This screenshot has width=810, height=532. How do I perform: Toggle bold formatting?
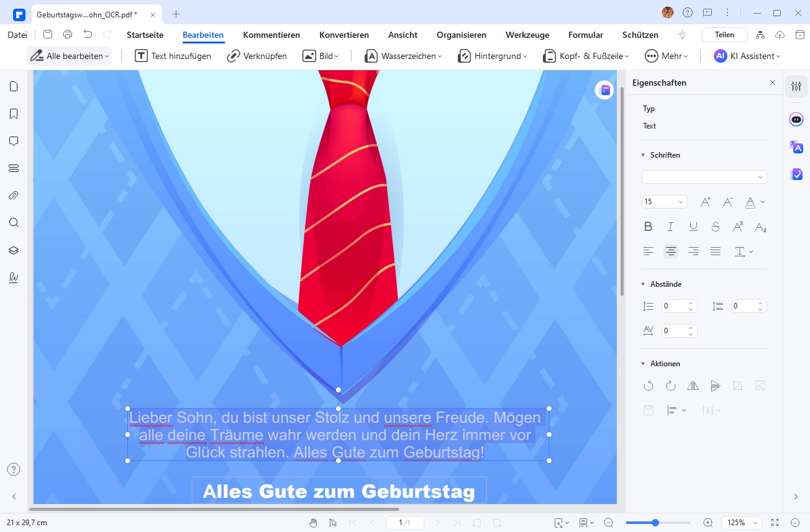pos(648,227)
